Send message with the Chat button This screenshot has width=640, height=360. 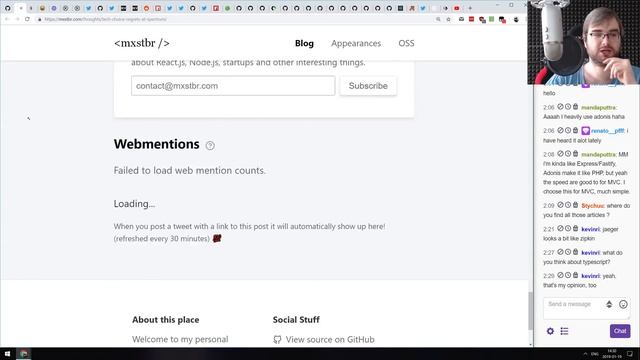click(620, 331)
